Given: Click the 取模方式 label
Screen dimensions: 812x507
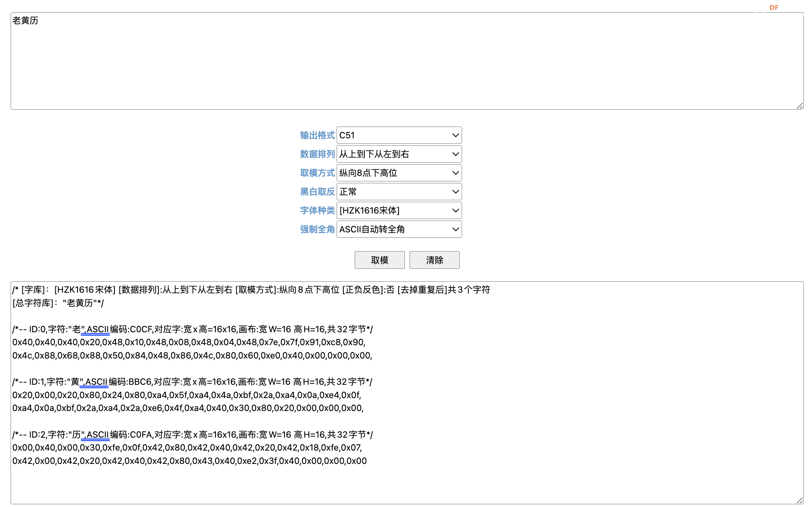Looking at the screenshot, I should coord(317,173).
